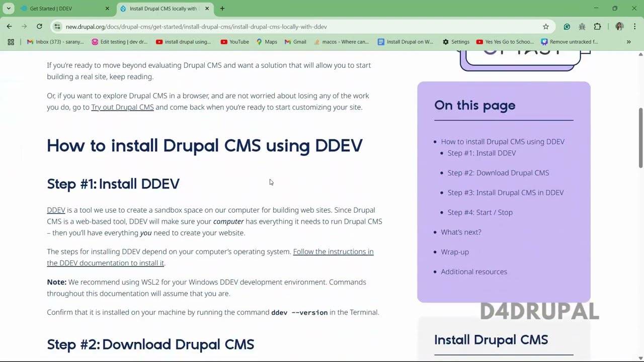Jump to Step #1: Install DDEV in sidebar
The image size is (644, 362).
pyautogui.click(x=481, y=153)
